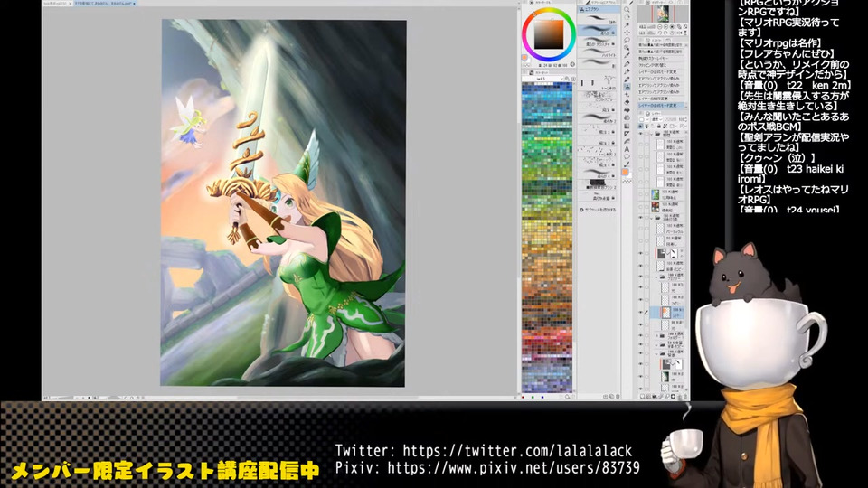Screen dimensions: 868x488
Task: Select the Correct line tool
Action: coord(627,164)
